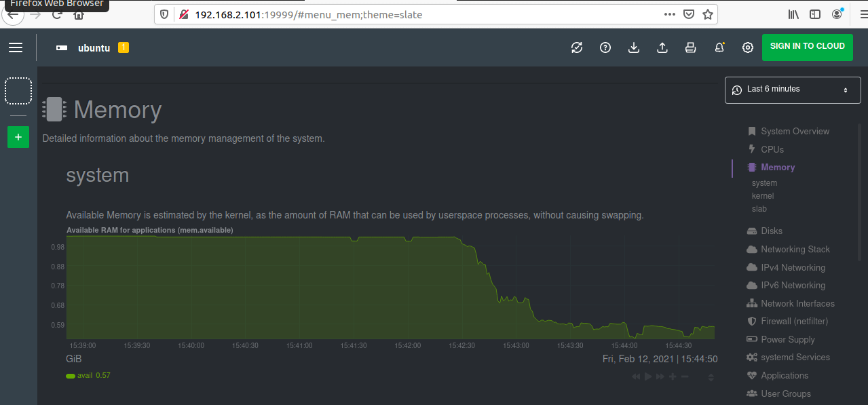Image resolution: width=868 pixels, height=405 pixels.
Task: Click the SIGN IN TO CLOUD button
Action: click(807, 47)
